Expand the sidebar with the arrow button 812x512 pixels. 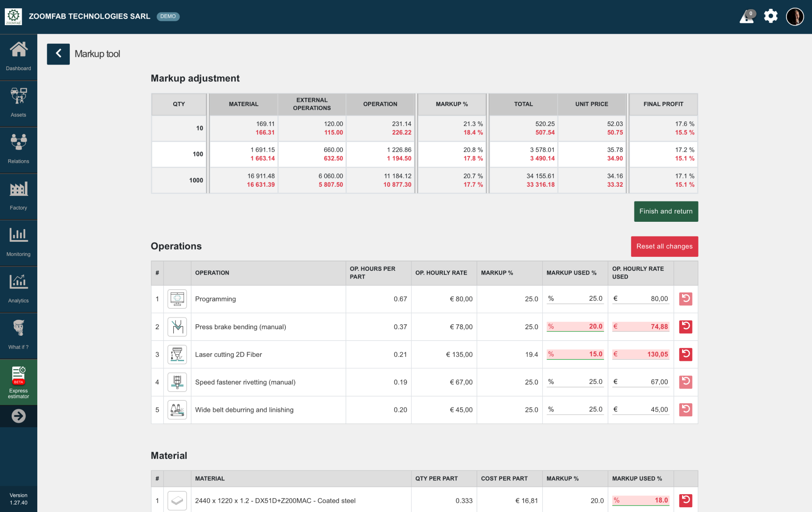click(x=18, y=416)
